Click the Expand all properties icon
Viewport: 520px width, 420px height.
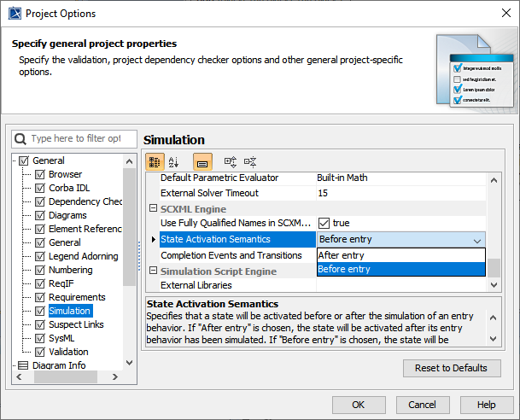click(x=230, y=161)
